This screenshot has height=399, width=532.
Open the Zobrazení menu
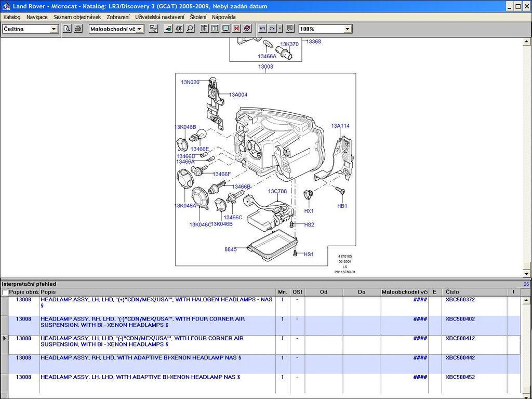coord(118,17)
